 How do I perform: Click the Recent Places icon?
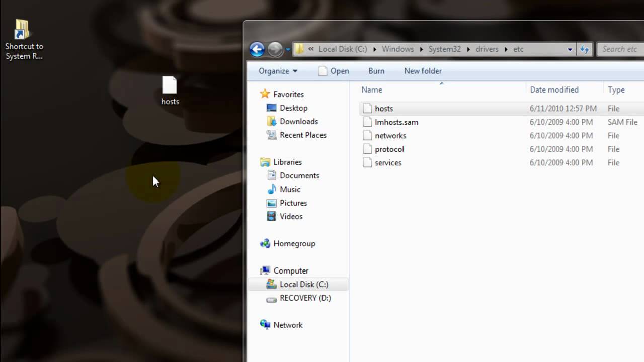pos(271,135)
